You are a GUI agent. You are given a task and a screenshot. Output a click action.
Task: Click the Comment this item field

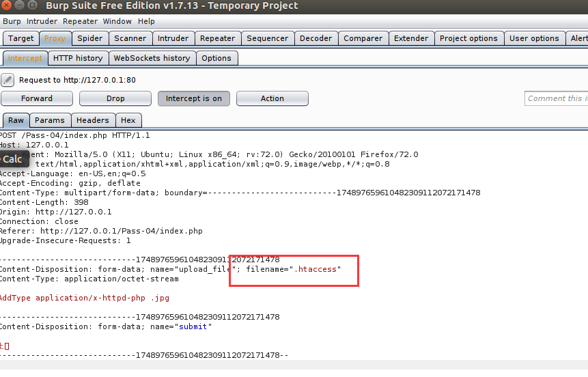click(x=556, y=98)
